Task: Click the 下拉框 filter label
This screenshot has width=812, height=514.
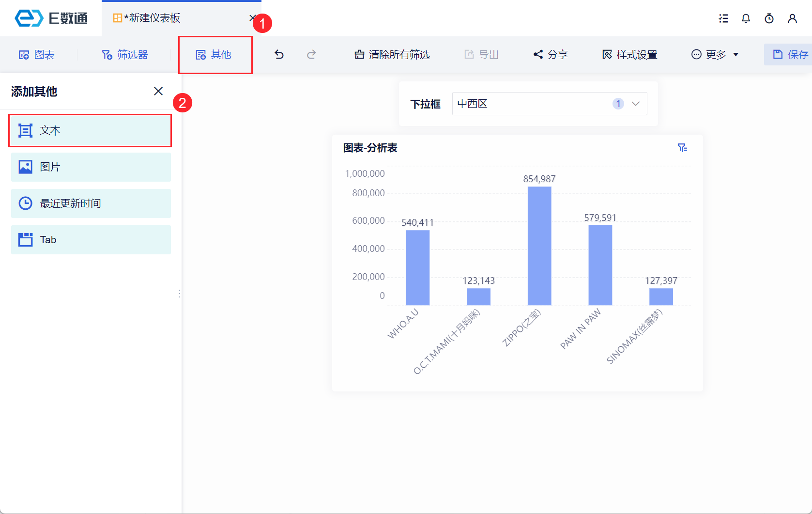Action: [426, 104]
